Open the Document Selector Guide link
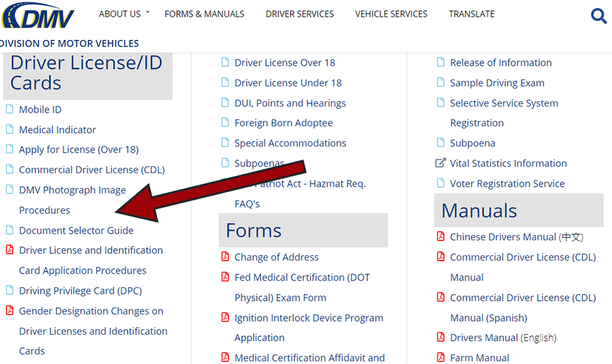612x364 pixels. coord(76,231)
